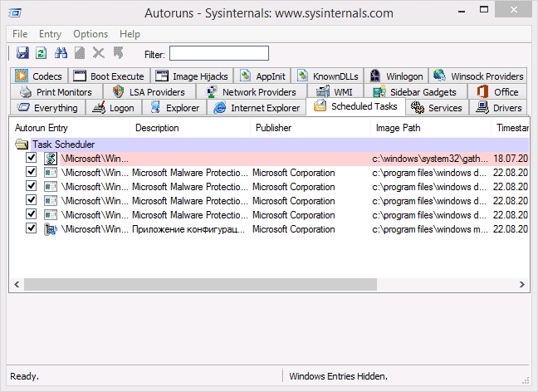Image resolution: width=538 pixels, height=392 pixels.
Task: Open the Services tab
Action: 437,107
